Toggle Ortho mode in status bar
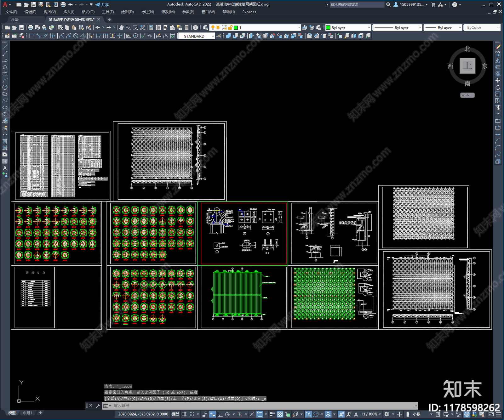Viewport: 504px width, 420px height. [x=220, y=414]
